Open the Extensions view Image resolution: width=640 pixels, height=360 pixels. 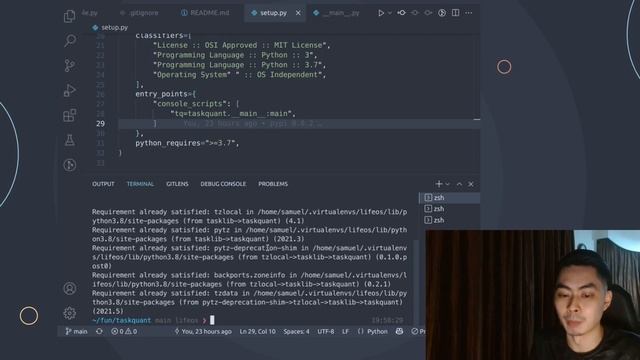tap(69, 115)
